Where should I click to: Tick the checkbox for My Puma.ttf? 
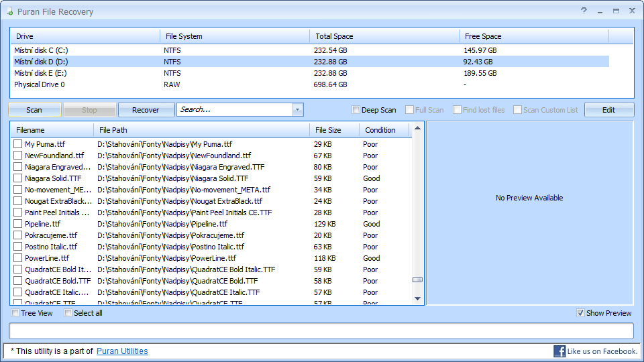click(17, 144)
